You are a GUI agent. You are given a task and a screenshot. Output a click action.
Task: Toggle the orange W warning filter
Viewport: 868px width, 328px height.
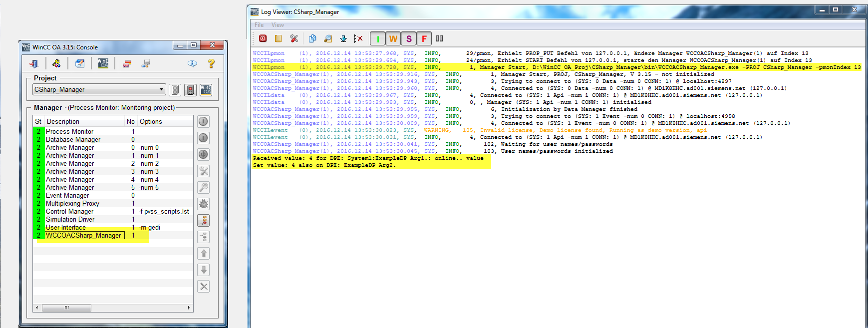coord(393,38)
